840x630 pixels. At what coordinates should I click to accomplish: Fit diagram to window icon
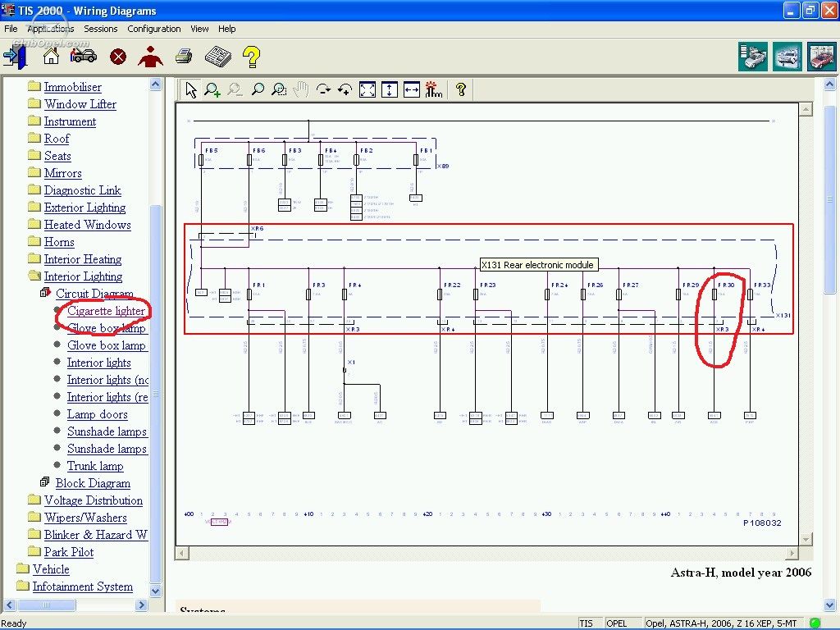tap(367, 89)
